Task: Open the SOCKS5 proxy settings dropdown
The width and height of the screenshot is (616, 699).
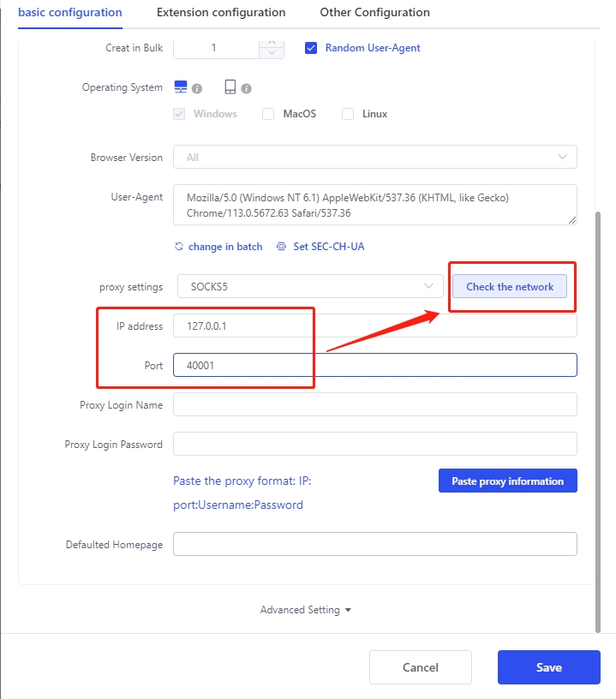Action: (309, 287)
